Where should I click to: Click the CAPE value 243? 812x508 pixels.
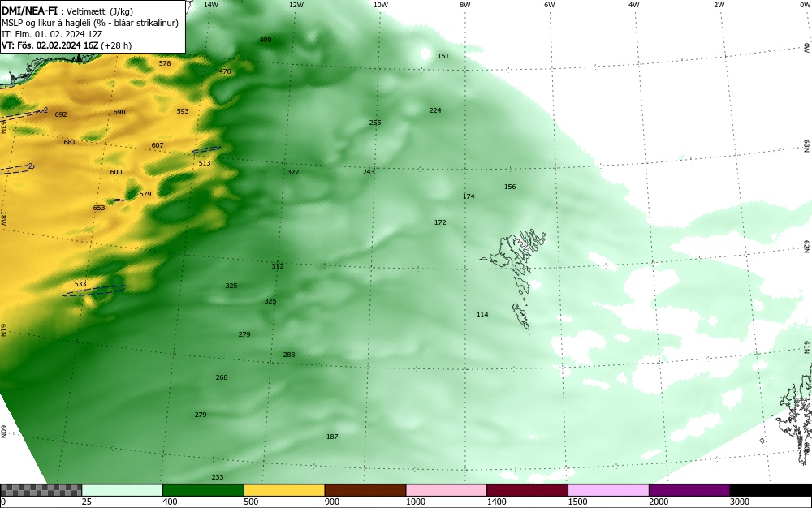[x=369, y=172]
